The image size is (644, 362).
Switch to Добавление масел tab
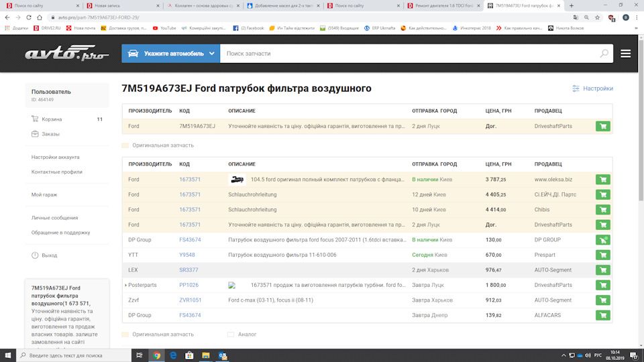283,6
